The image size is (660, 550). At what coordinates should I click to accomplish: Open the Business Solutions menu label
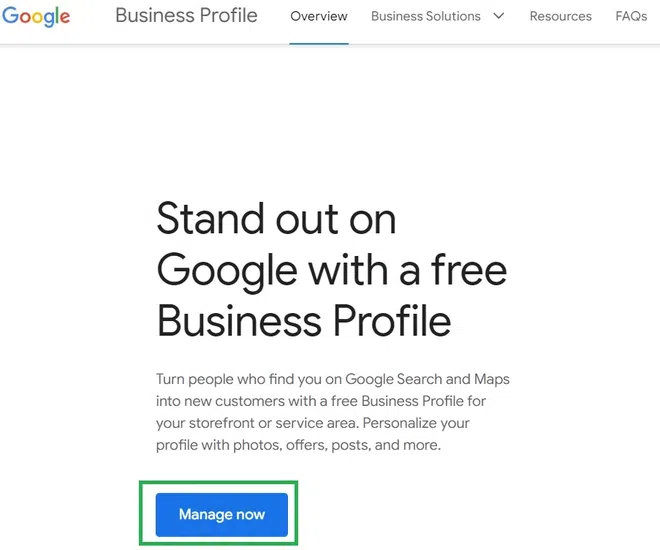click(x=425, y=16)
